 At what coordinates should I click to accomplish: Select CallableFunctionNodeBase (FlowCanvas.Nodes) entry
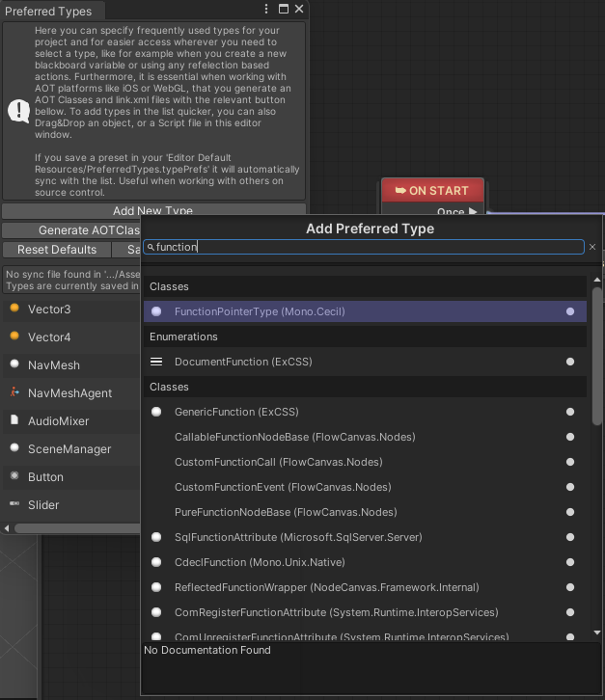pyautogui.click(x=365, y=437)
